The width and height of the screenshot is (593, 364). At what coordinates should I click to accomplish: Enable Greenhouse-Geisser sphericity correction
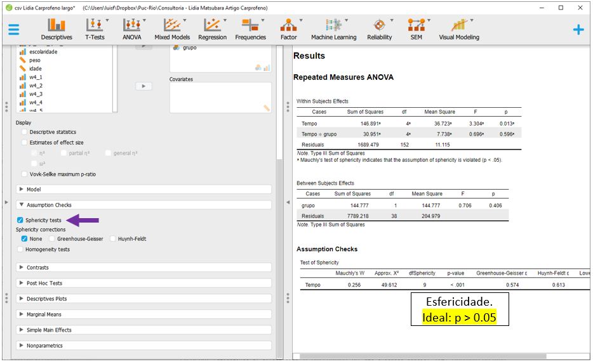(x=52, y=239)
